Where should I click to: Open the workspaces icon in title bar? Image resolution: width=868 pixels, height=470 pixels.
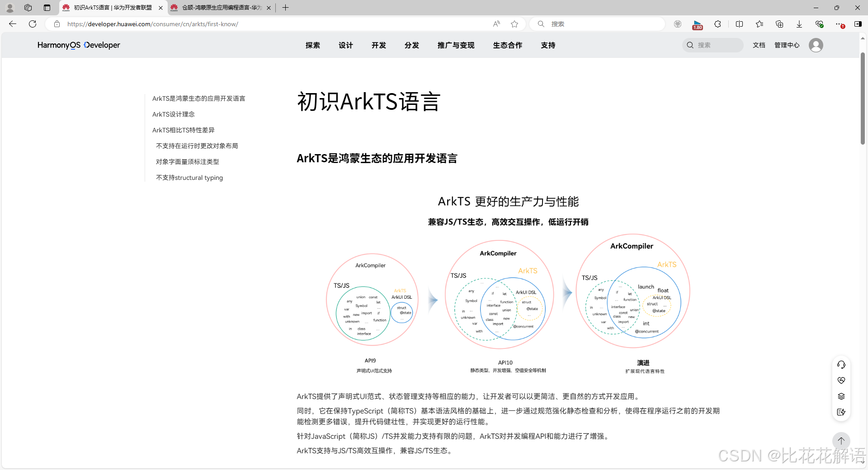(28, 8)
